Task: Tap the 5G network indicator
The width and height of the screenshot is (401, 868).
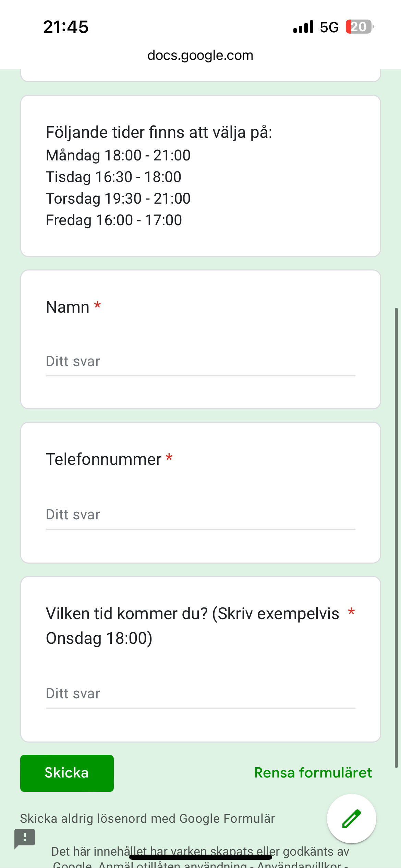Action: coord(329,27)
